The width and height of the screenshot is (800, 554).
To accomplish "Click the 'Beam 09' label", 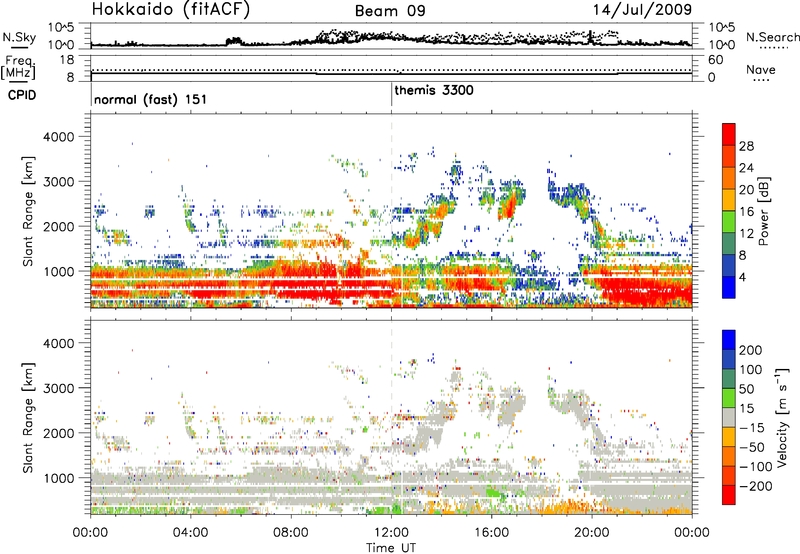I will [390, 11].
